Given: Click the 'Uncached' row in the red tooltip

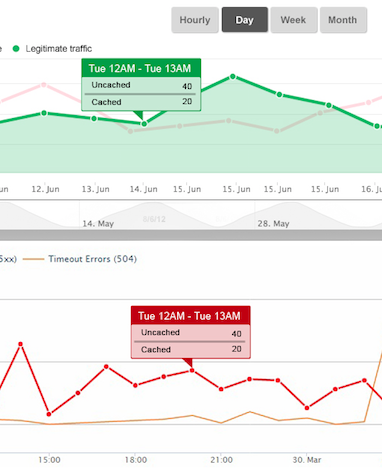Looking at the screenshot, I should click(190, 333).
